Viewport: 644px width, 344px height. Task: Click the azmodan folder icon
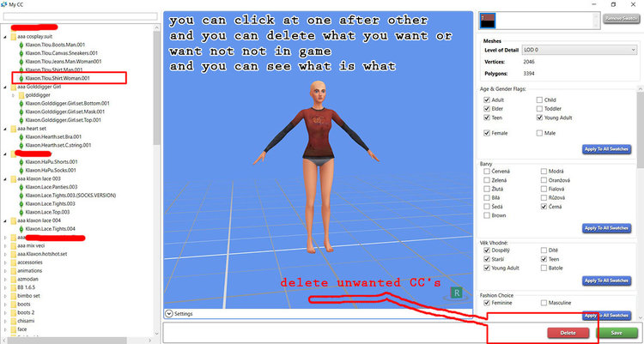coord(13,279)
